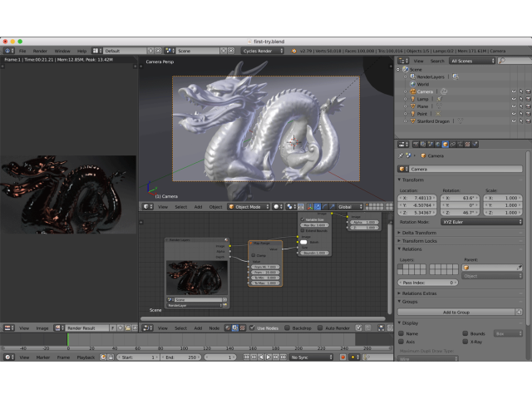Click the timeline End frame field
This screenshot has height=399, width=532.
(181, 357)
